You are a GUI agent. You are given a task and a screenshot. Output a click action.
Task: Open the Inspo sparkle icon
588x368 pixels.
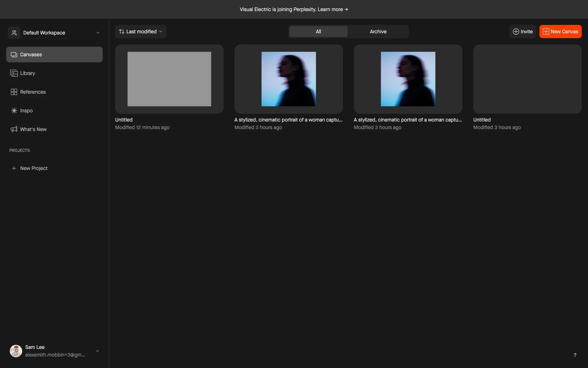(x=14, y=111)
